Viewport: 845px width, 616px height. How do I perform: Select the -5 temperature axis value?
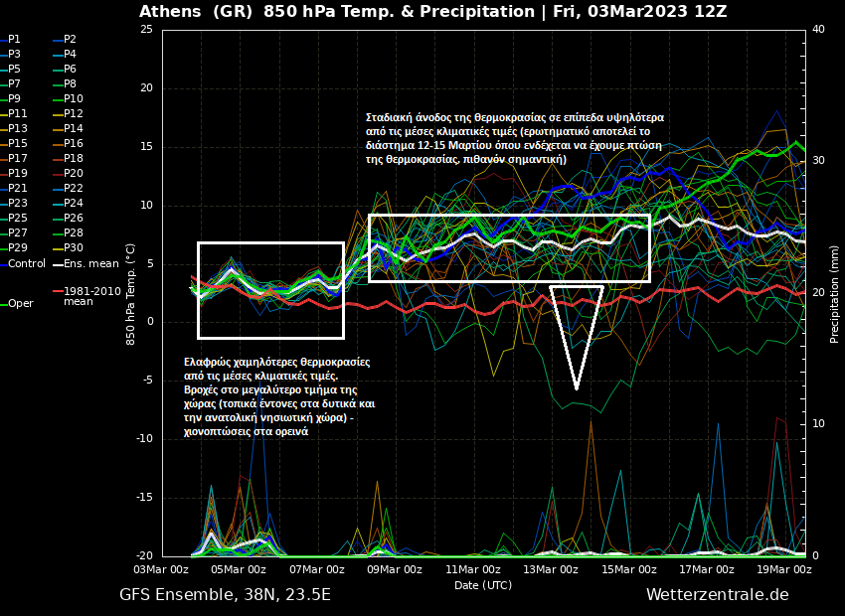[148, 381]
